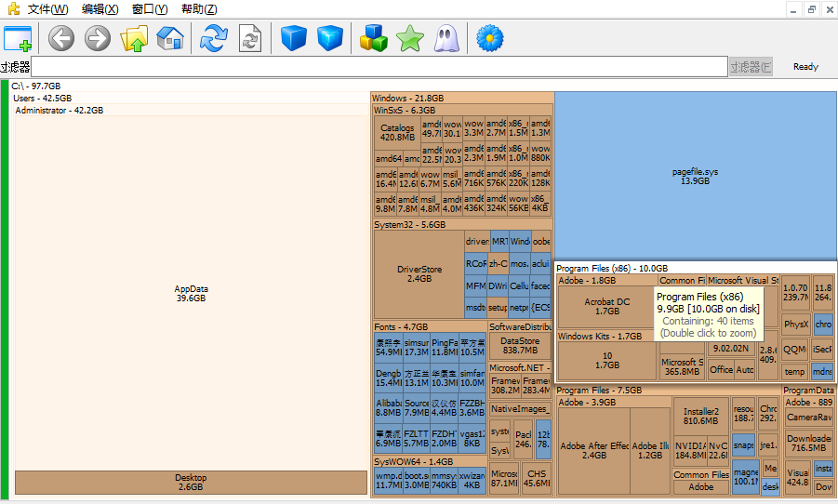Select the Acrobat DC 1.7GB block
This screenshot has width=838, height=504.
point(607,306)
